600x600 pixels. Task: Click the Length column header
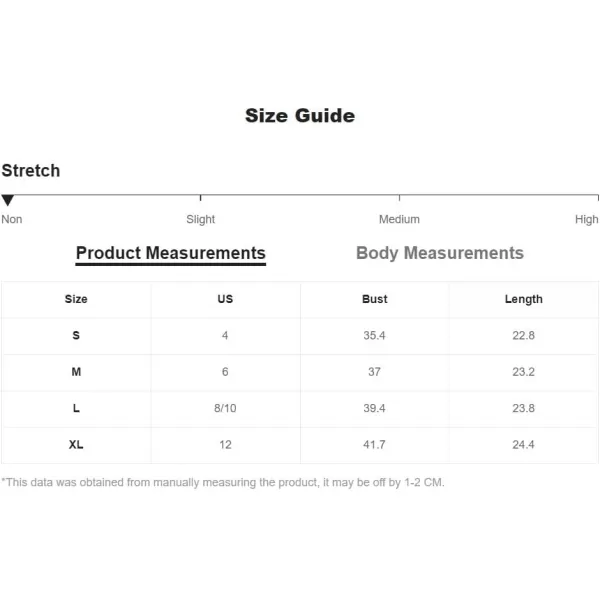523,299
